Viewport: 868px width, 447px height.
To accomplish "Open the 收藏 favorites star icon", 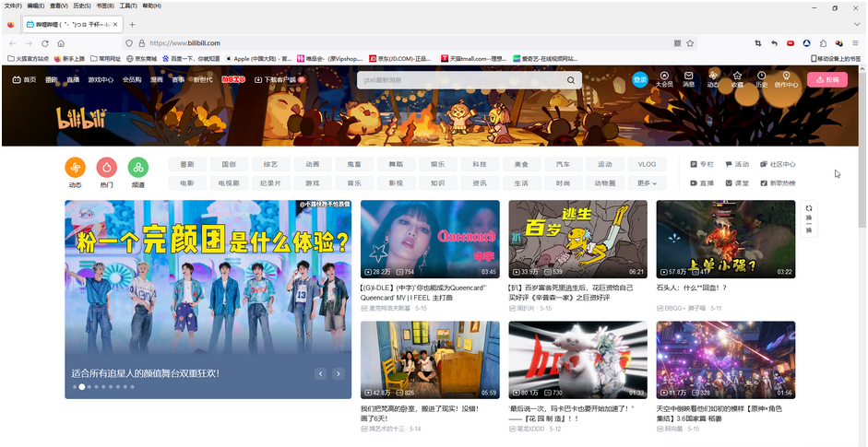I will [737, 79].
